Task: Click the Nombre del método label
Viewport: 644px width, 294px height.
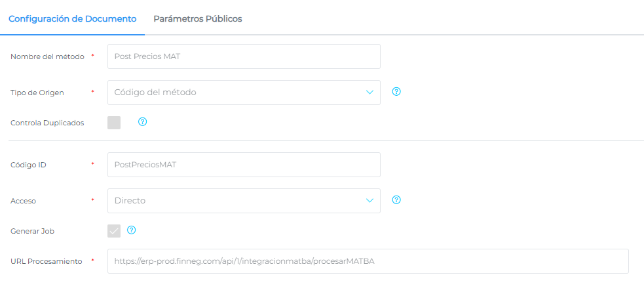Action: [47, 56]
